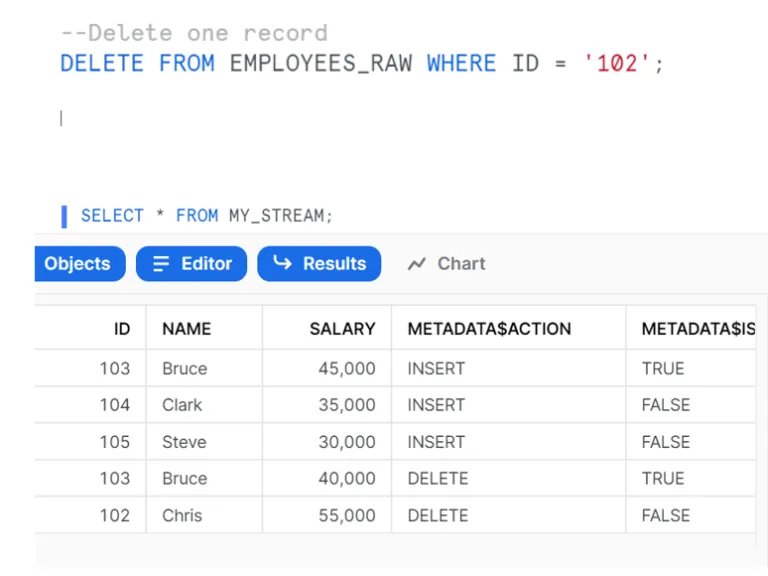Switch to the Objects tab
The height and width of the screenshot is (576, 768).
[x=77, y=264]
